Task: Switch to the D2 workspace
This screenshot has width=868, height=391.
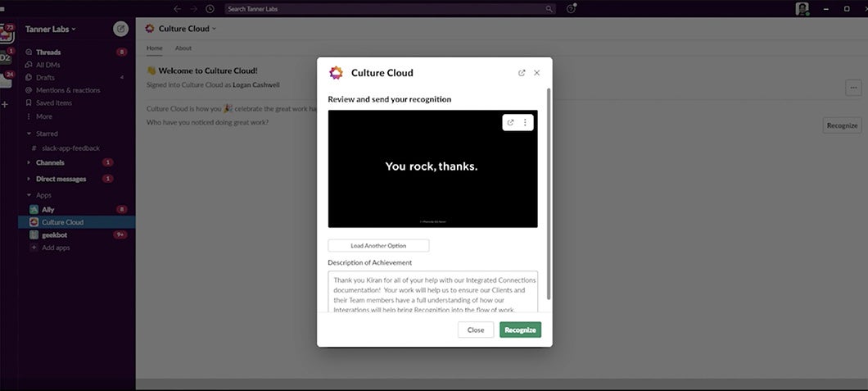Action: (x=6, y=57)
